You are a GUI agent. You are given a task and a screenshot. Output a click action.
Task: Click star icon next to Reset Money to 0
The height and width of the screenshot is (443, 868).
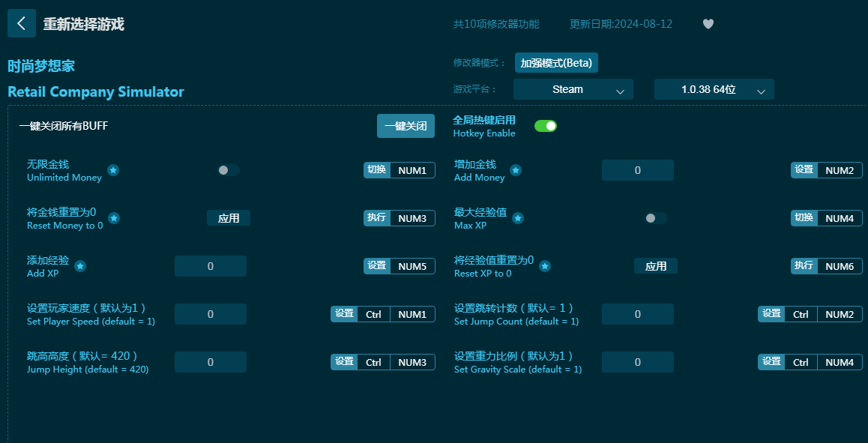point(114,218)
